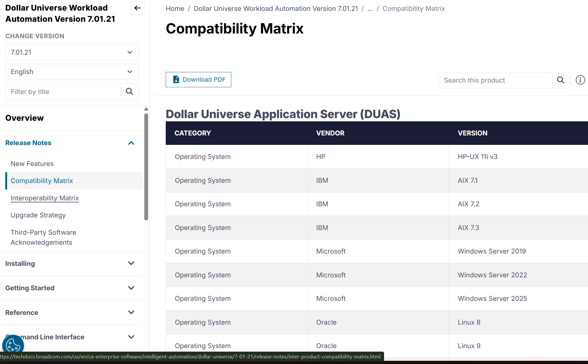588x364 pixels.
Task: Go to Home breadcrumb
Action: (x=175, y=9)
